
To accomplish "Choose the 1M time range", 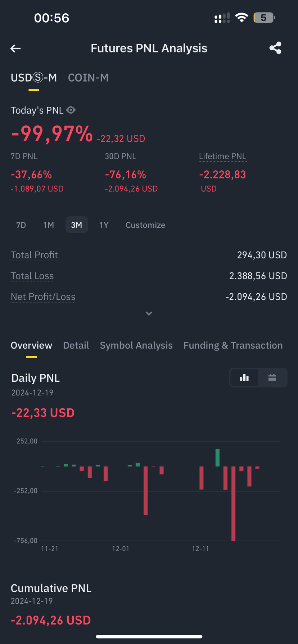I will [x=49, y=225].
